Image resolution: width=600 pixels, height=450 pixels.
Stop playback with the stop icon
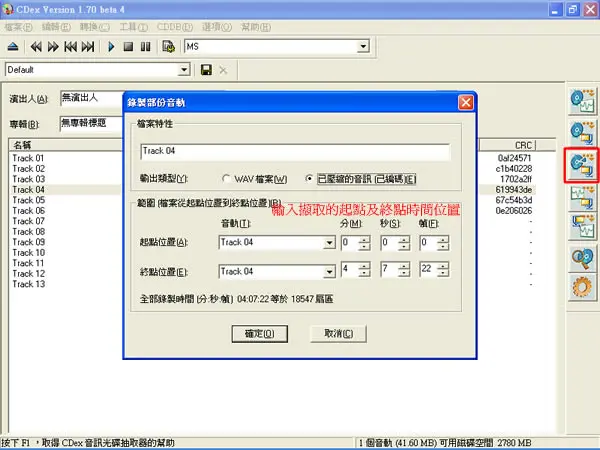[x=128, y=47]
